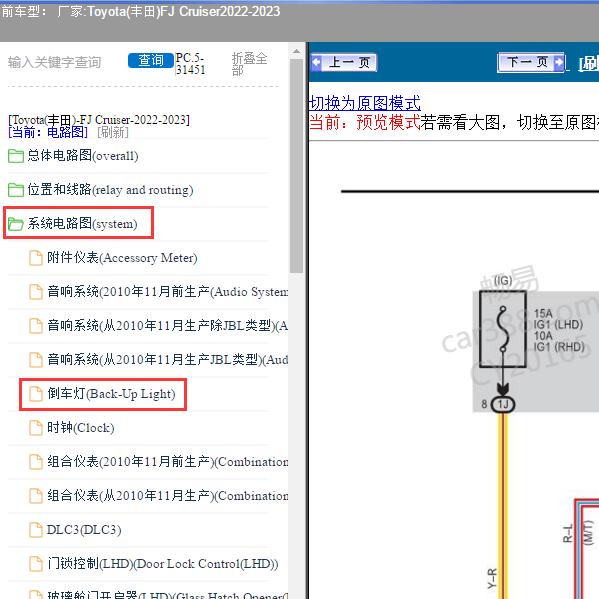The height and width of the screenshot is (599, 599).
Task: Open DLC3(DLC3) diagram
Action: click(84, 529)
